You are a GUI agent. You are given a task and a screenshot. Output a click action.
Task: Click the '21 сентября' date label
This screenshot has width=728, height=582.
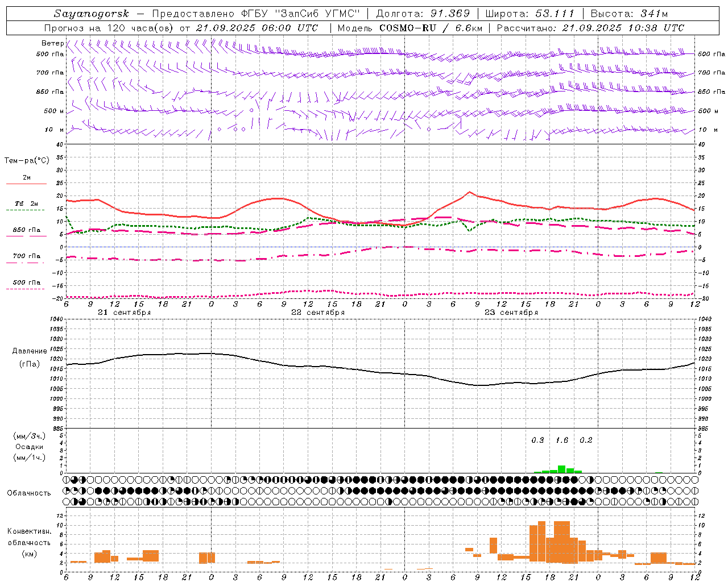(x=125, y=313)
